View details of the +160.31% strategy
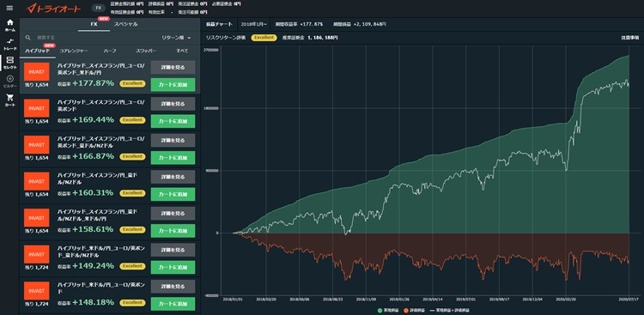The image size is (644, 315). (173, 177)
